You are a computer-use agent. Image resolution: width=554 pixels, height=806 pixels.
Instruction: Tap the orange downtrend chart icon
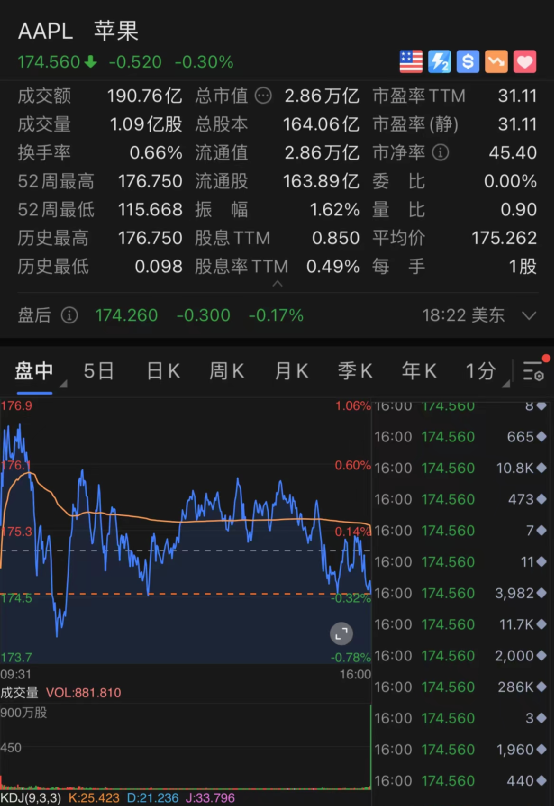(x=496, y=62)
